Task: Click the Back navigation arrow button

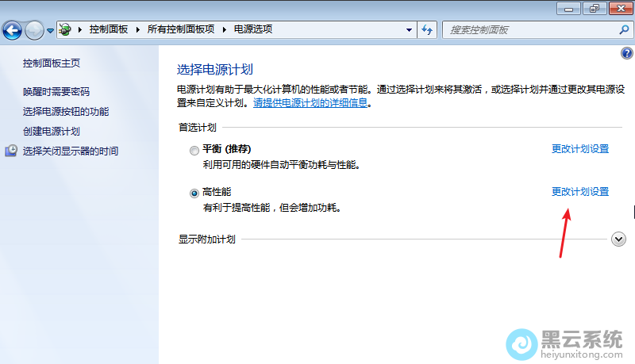Action: (13, 30)
